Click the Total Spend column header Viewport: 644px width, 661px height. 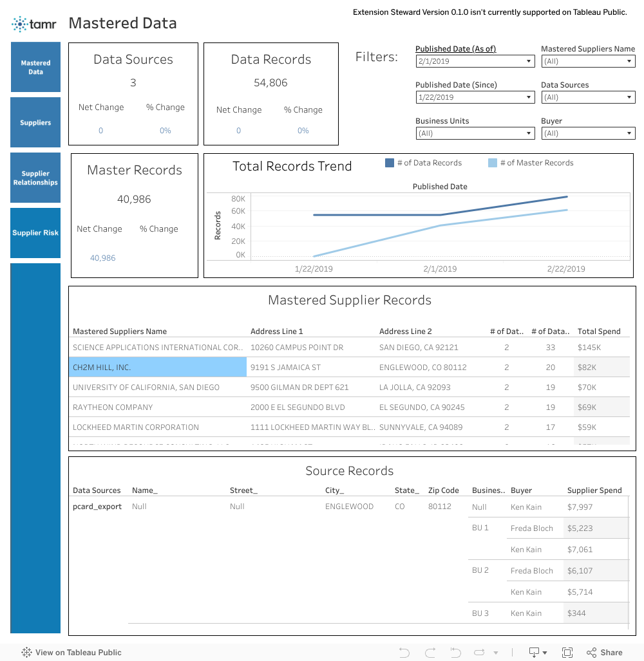pyautogui.click(x=599, y=331)
